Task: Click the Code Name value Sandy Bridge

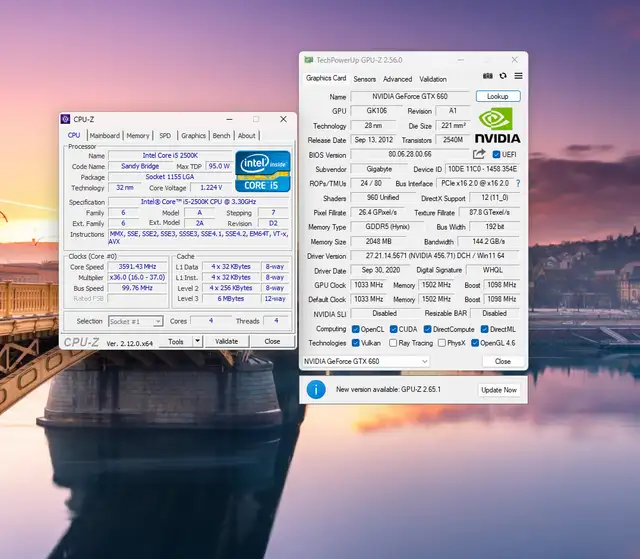Action: pyautogui.click(x=140, y=166)
